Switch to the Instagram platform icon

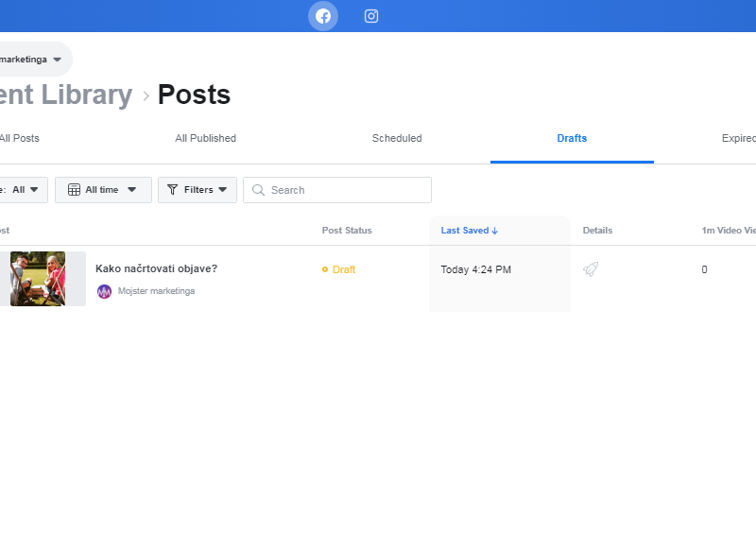[x=370, y=16]
